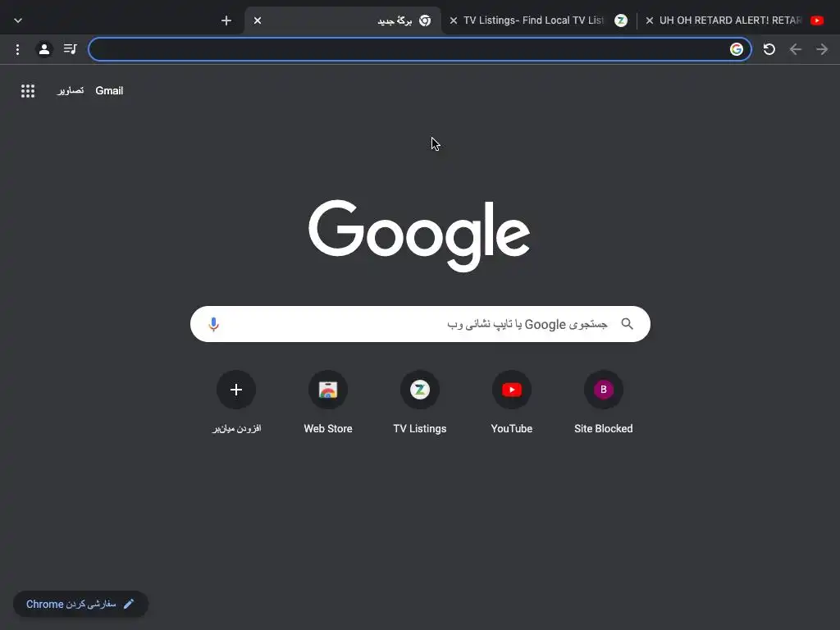Click the 'TV Listings' shortcut label

420,428
